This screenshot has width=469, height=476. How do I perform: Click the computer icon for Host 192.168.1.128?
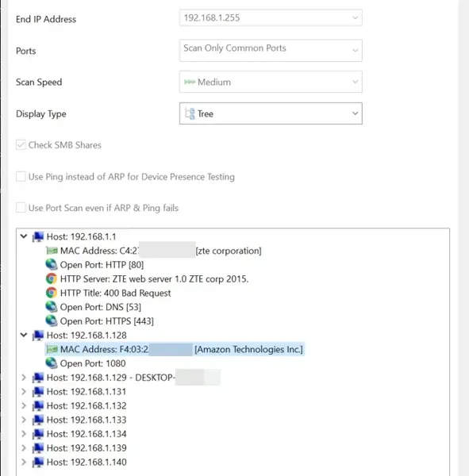click(38, 335)
